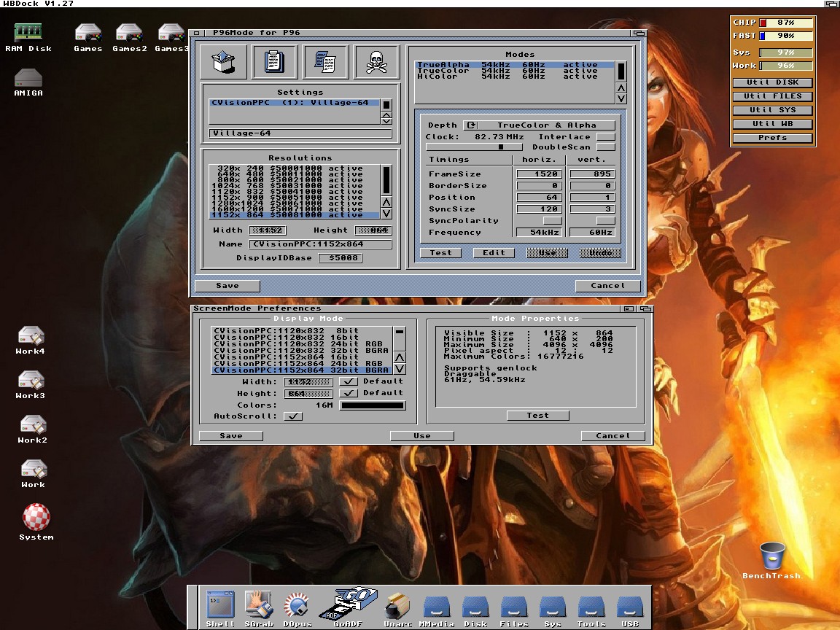Toggle the DoubleScan checkbox
Viewport: 840px width, 630px height.
coord(606,147)
